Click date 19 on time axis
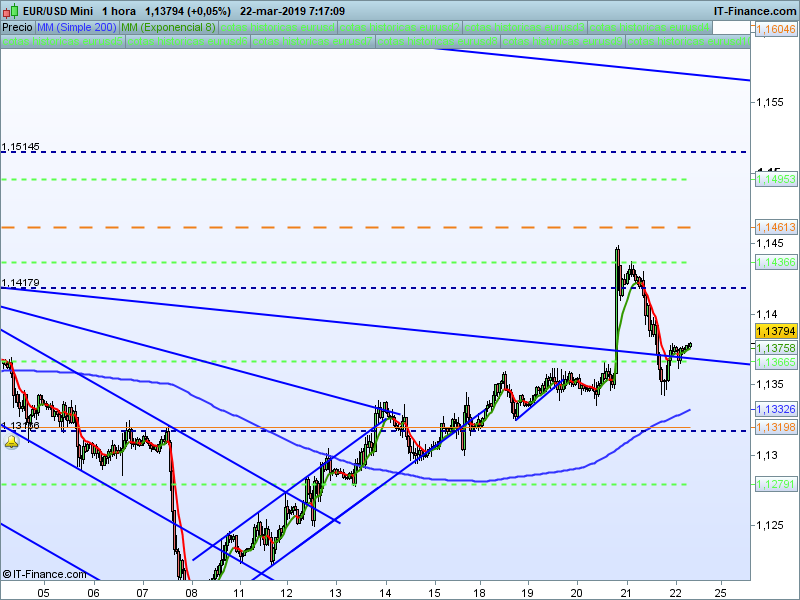 [x=528, y=592]
